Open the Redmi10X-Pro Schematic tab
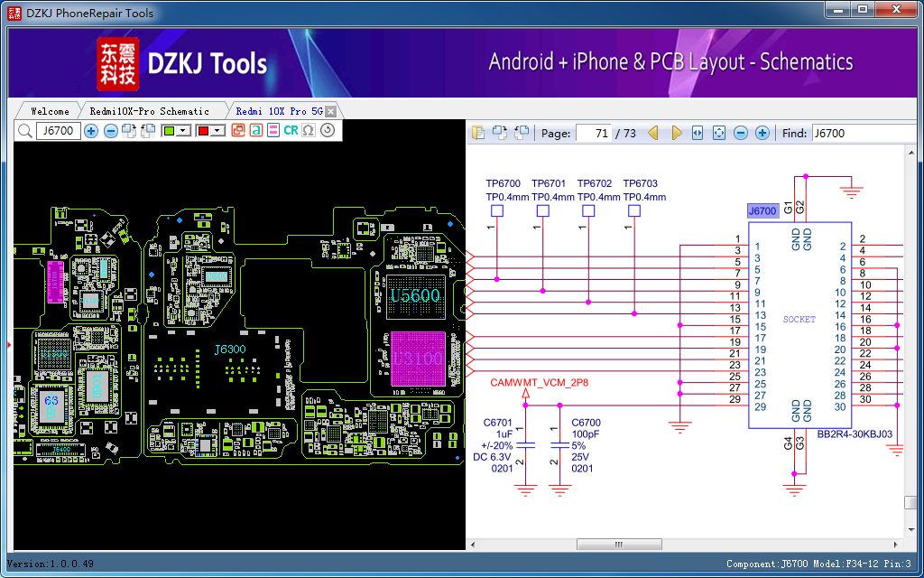924x578 pixels. pyautogui.click(x=150, y=111)
